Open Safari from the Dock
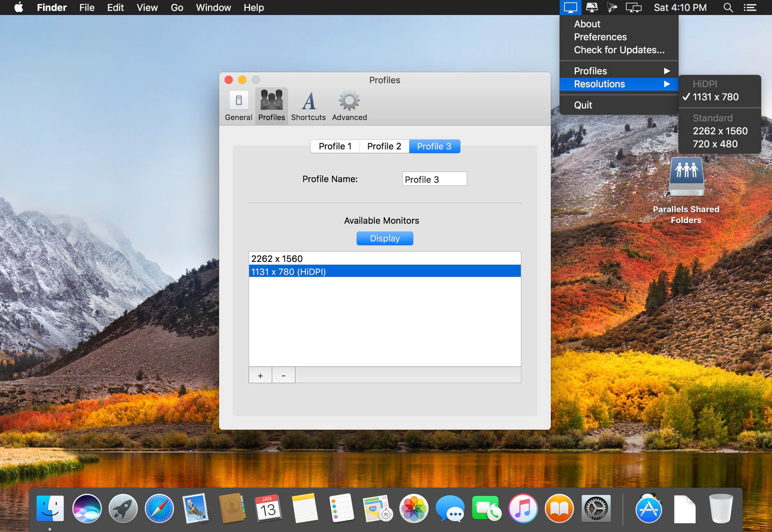This screenshot has width=772, height=532. coord(159,508)
